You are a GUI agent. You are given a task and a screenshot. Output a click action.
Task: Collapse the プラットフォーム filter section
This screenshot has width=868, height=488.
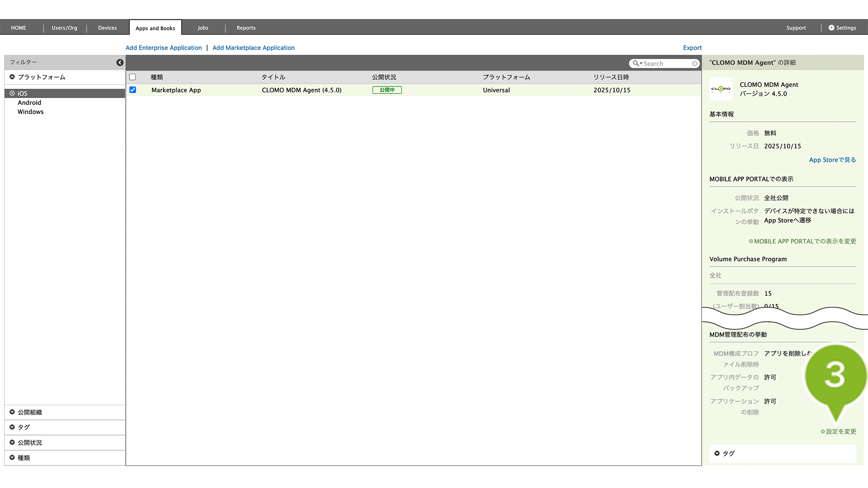(x=41, y=77)
